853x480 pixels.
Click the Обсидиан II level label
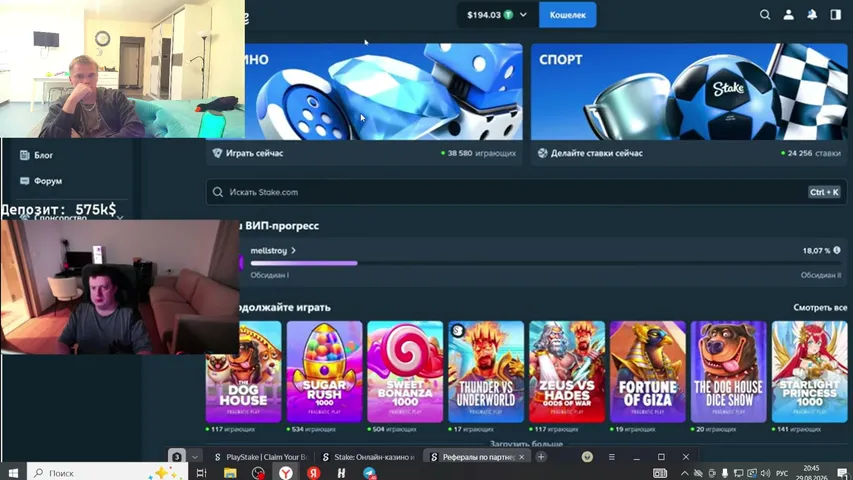pyautogui.click(x=820, y=275)
